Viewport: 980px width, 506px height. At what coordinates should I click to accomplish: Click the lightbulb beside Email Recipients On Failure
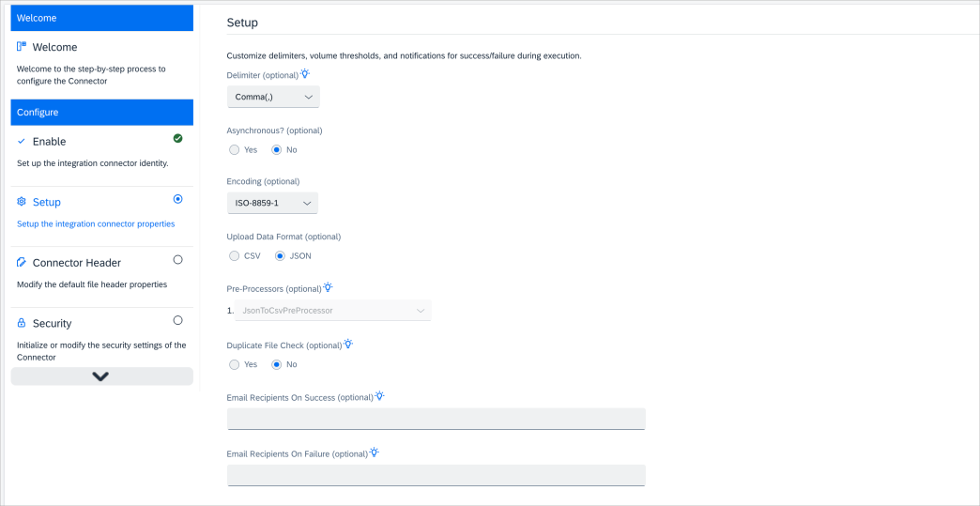375,452
